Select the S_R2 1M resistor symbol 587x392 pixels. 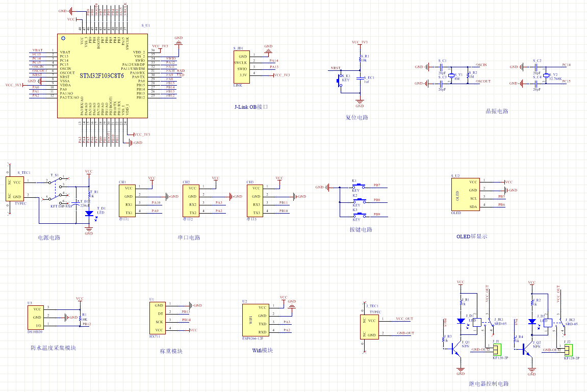click(x=468, y=75)
